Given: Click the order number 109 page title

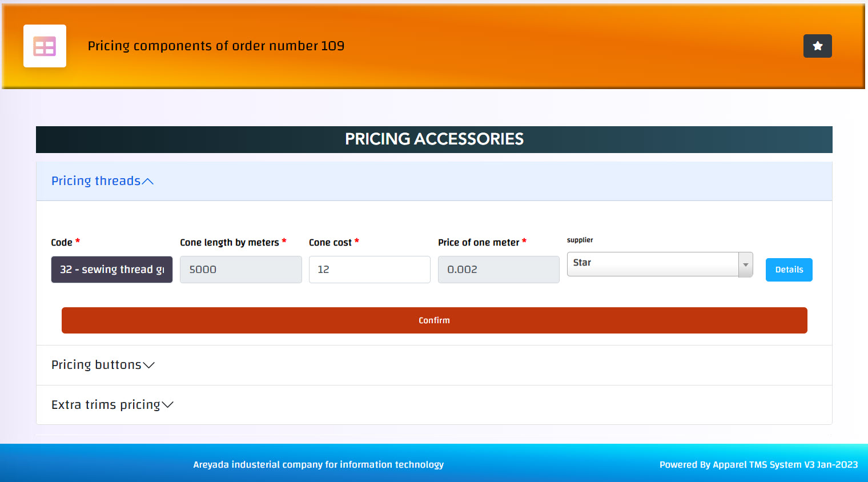Looking at the screenshot, I should coord(216,46).
